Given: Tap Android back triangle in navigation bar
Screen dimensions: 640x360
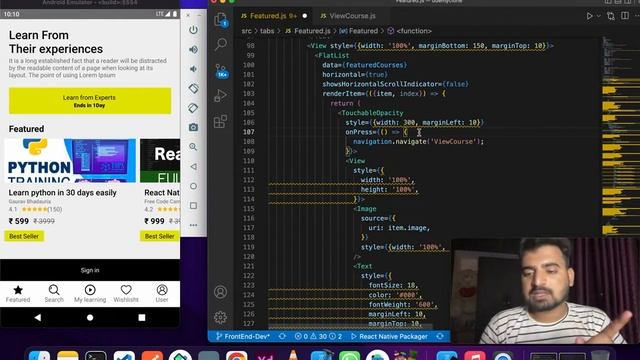Looking at the screenshot, I should coord(38,317).
